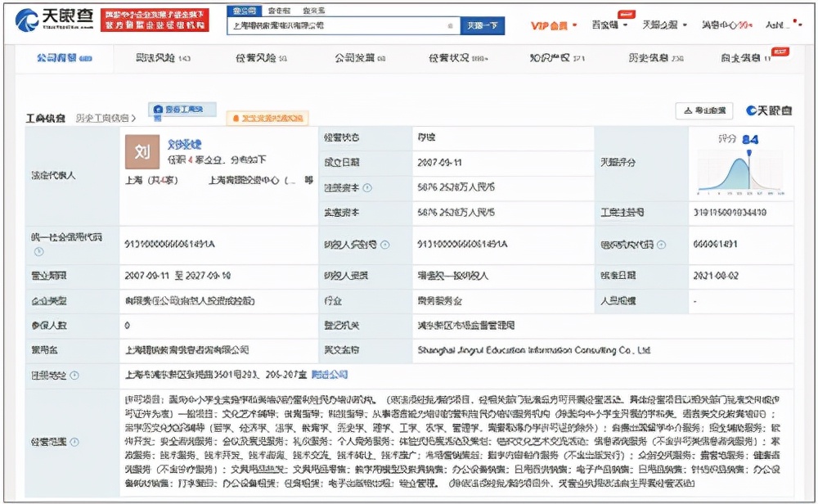Switch to the 经营状况 tab
This screenshot has width=818, height=504.
458,58
